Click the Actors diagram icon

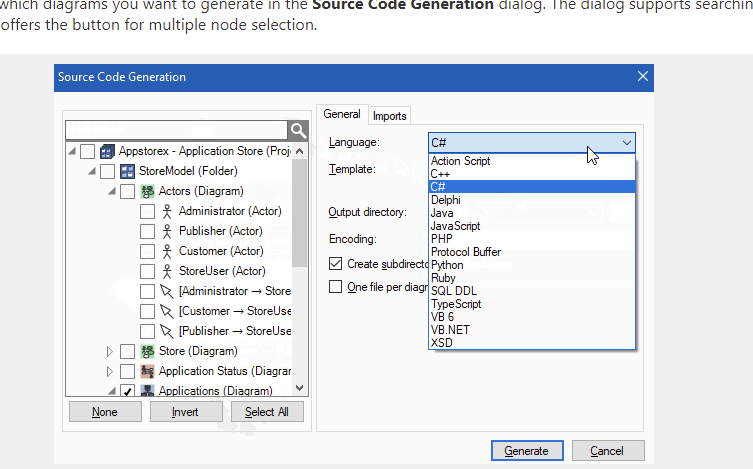(147, 191)
